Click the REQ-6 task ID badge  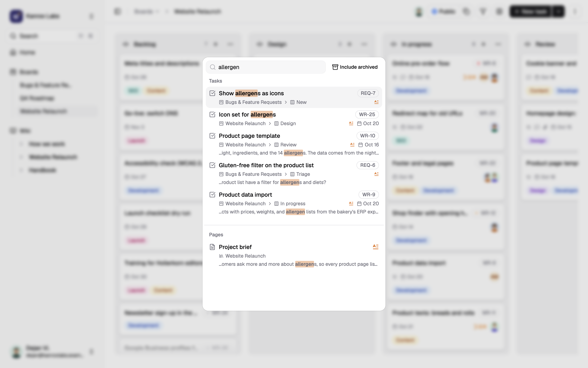click(368, 165)
